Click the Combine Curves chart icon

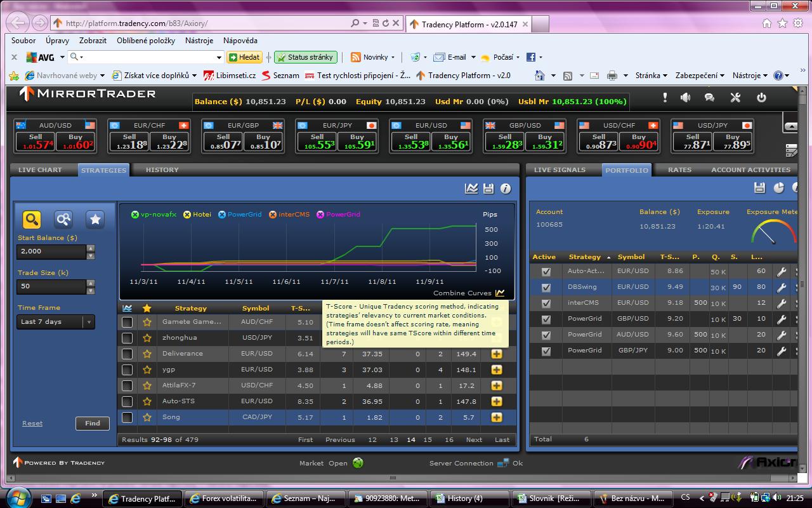point(500,293)
